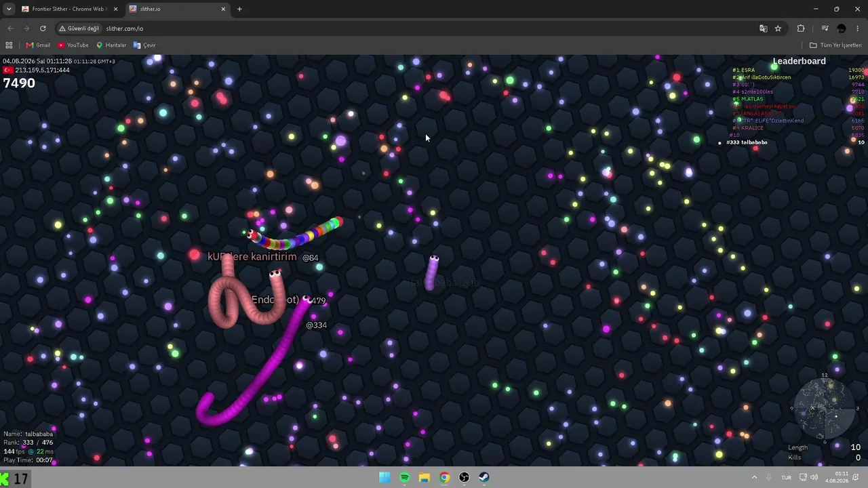This screenshot has height=488, width=868.
Task: Open the Chrome tab search dropdown
Action: click(9, 9)
